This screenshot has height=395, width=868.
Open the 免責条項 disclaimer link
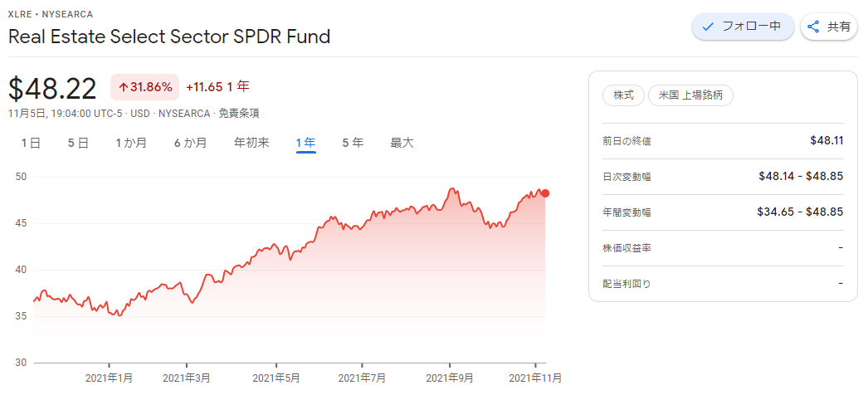pos(239,114)
